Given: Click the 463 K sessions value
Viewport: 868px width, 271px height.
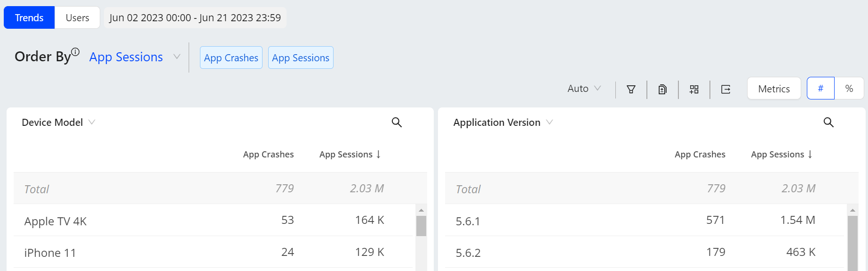Looking at the screenshot, I should (801, 252).
